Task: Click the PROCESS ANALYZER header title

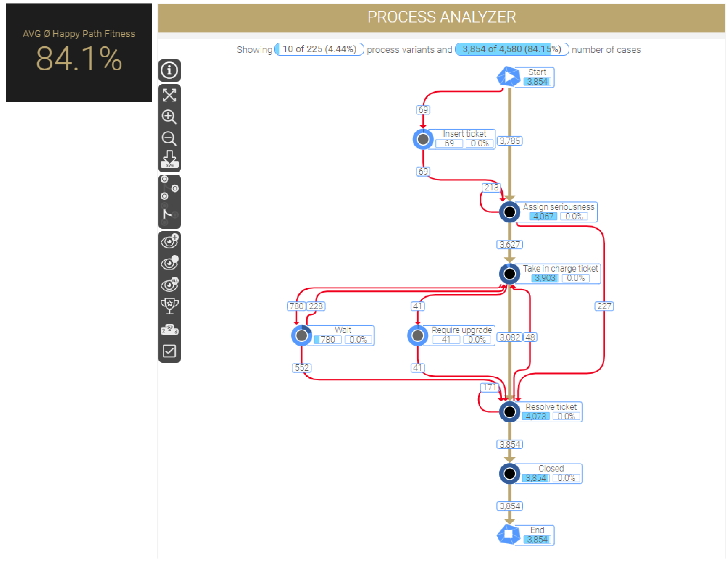Action: (442, 17)
